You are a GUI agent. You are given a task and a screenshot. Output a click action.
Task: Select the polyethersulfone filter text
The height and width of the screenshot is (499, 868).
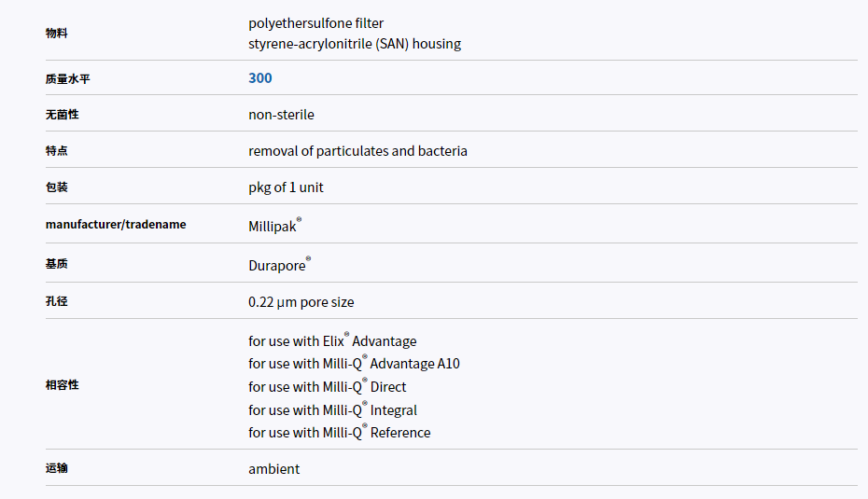pyautogui.click(x=316, y=23)
